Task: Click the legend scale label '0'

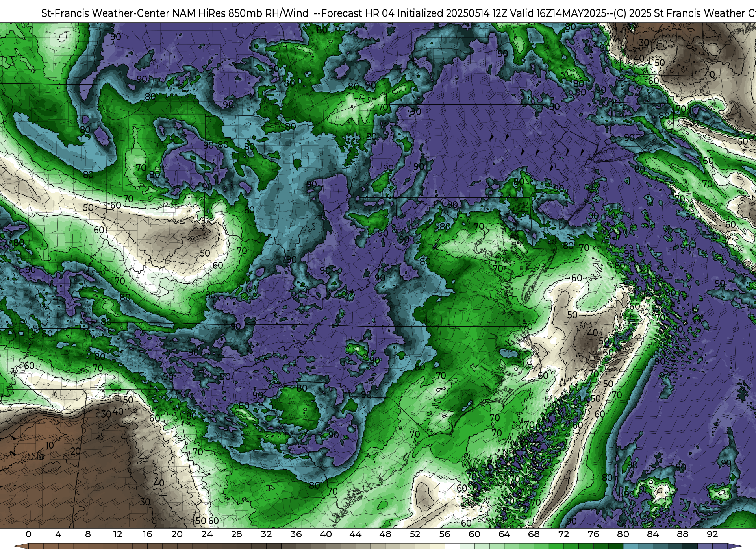Action: click(28, 534)
